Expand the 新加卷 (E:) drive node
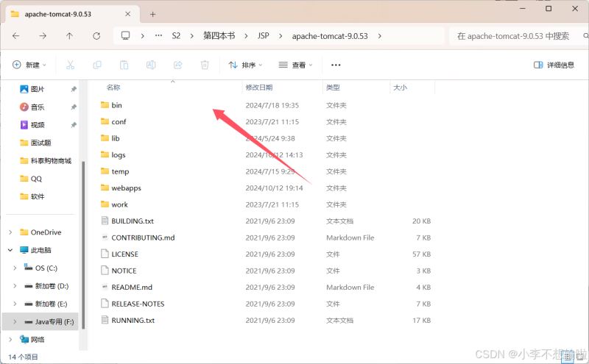Image resolution: width=589 pixels, height=364 pixels. [15, 304]
